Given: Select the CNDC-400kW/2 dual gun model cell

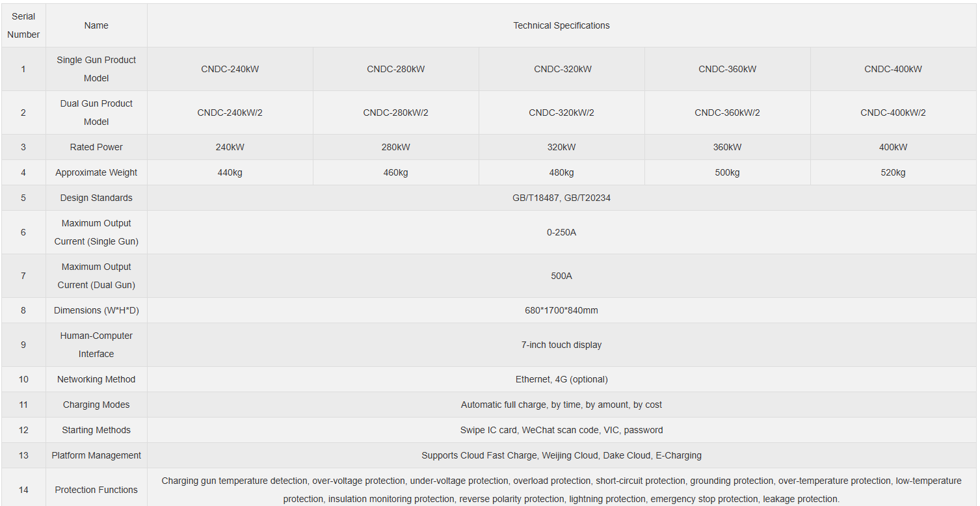Looking at the screenshot, I should 893,113.
